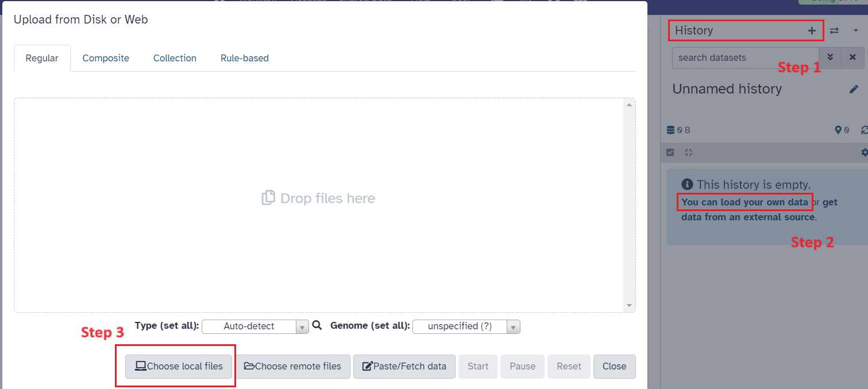The height and width of the screenshot is (389, 868).
Task: Click the switch history arrows icon
Action: pyautogui.click(x=834, y=31)
